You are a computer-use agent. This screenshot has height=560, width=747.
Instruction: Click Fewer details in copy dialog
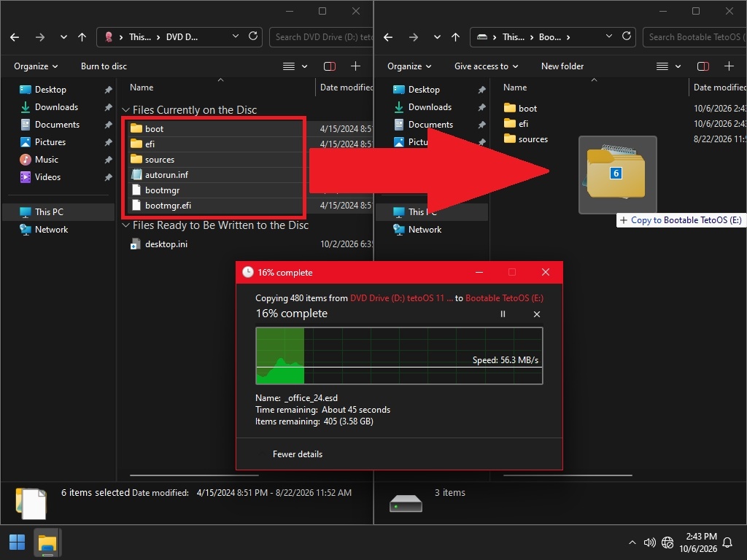click(x=298, y=454)
